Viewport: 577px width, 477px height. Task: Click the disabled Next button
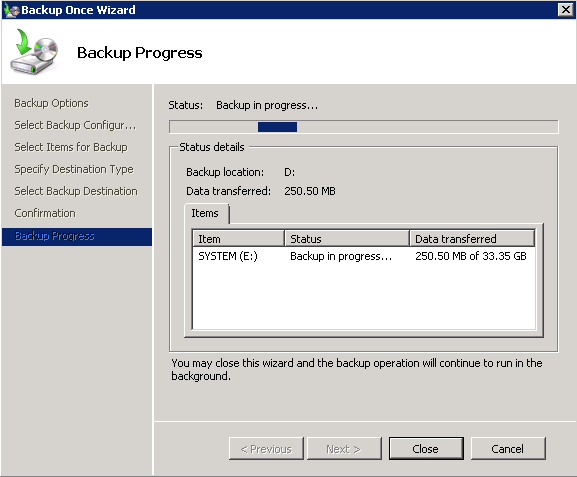tap(344, 449)
